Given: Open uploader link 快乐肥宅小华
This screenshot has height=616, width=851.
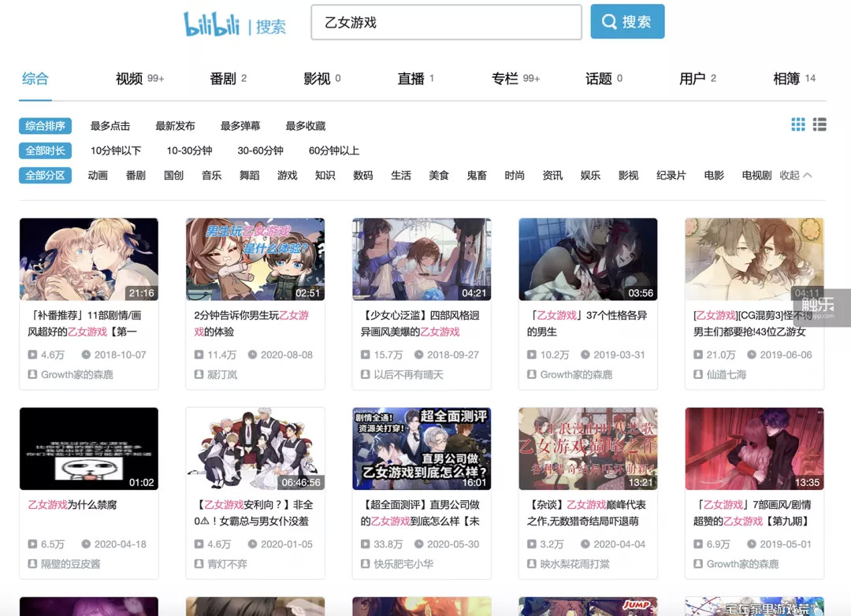Looking at the screenshot, I should (x=406, y=564).
